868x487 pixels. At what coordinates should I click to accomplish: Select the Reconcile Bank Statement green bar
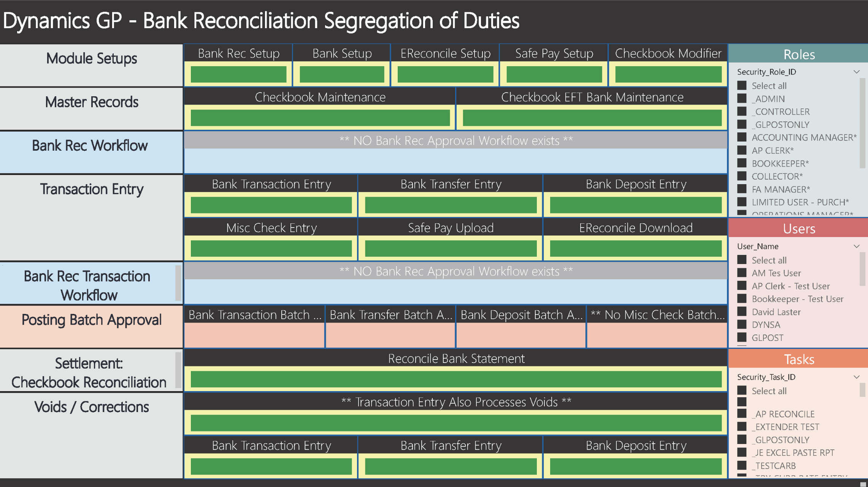pos(456,379)
